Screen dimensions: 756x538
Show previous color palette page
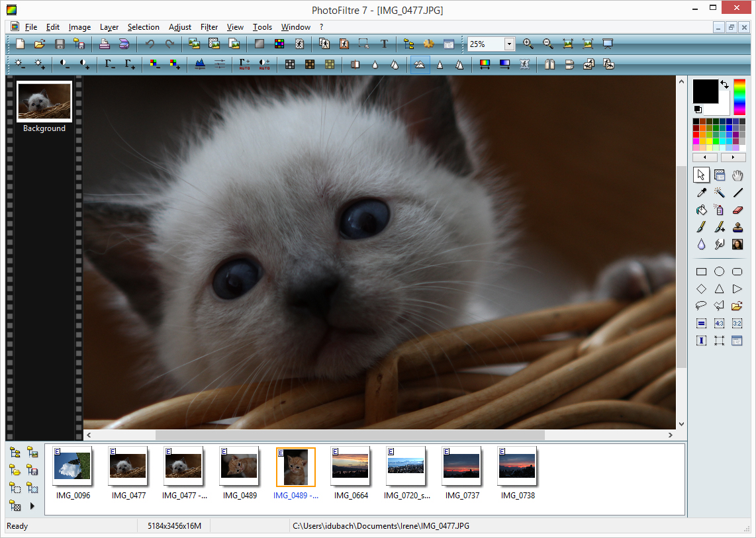(x=706, y=157)
